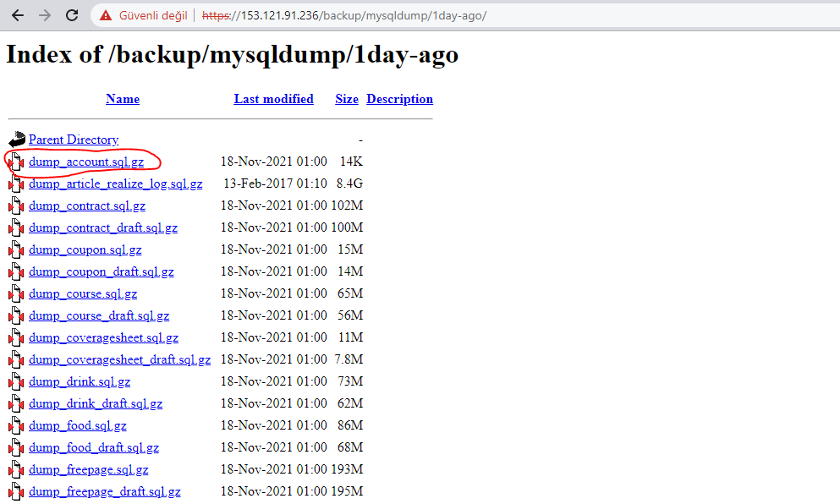This screenshot has height=504, width=840.
Task: Open the dump_contract.sql.gz link
Action: [x=87, y=205]
